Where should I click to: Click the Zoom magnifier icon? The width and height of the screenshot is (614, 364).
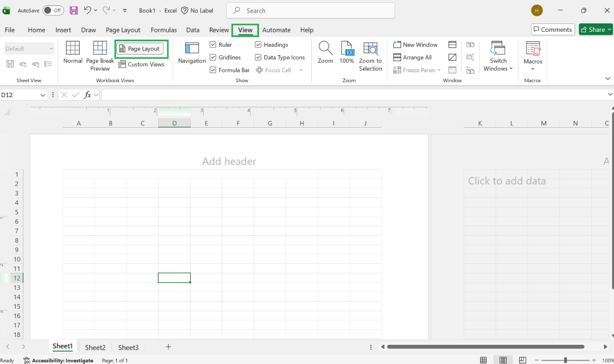click(326, 48)
